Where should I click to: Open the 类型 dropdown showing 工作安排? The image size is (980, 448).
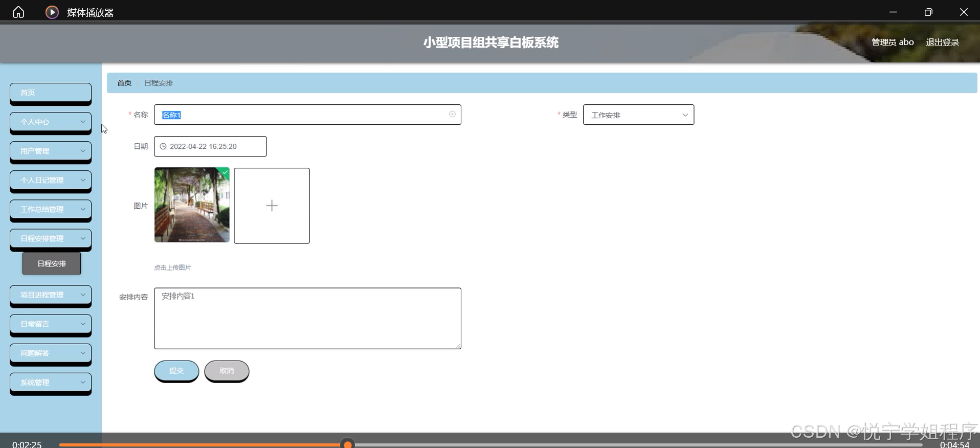[638, 115]
